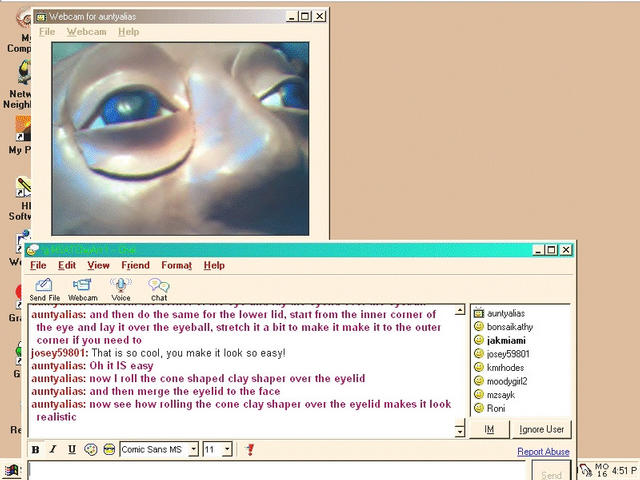
Task: Enable Voice with the microphone icon
Action: (121, 289)
